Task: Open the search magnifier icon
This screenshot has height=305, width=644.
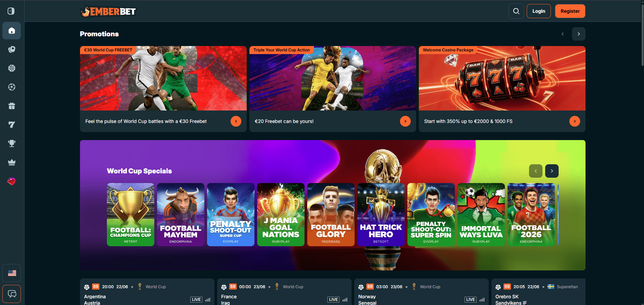Action: 516,11
